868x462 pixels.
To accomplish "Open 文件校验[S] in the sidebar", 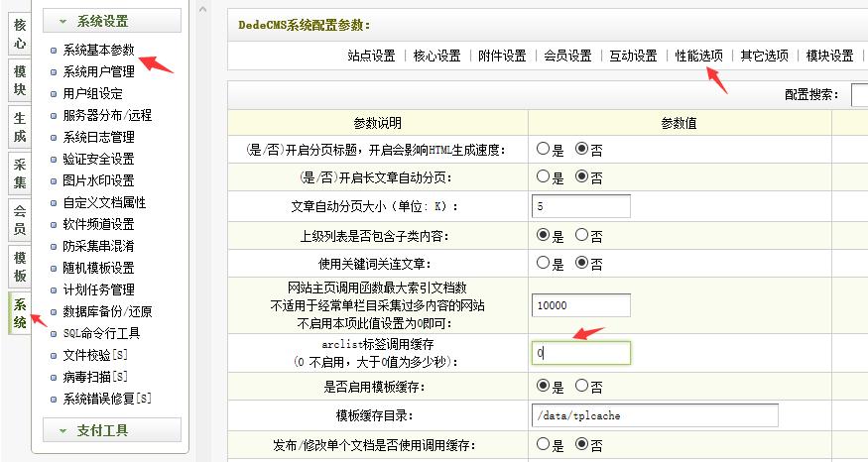I will pos(95,355).
